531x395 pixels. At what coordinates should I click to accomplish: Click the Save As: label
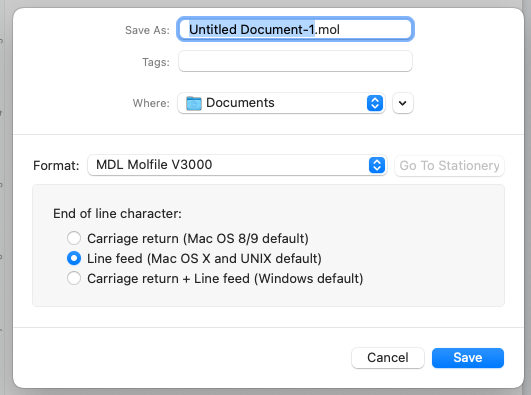(147, 30)
